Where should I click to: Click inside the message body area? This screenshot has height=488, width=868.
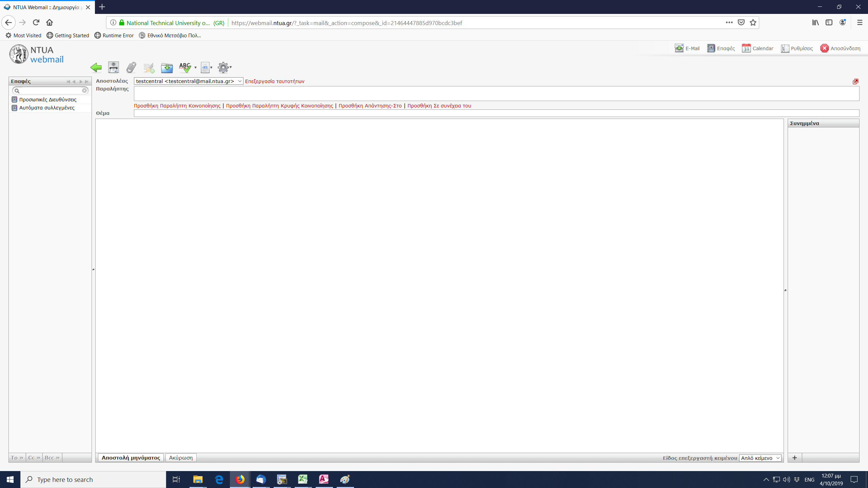[x=439, y=285]
